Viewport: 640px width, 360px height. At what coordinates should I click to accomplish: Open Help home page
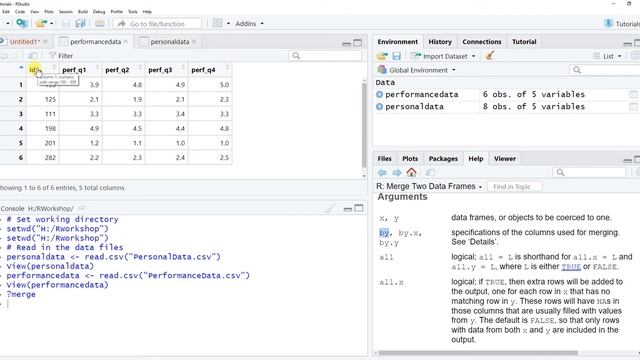click(x=411, y=172)
